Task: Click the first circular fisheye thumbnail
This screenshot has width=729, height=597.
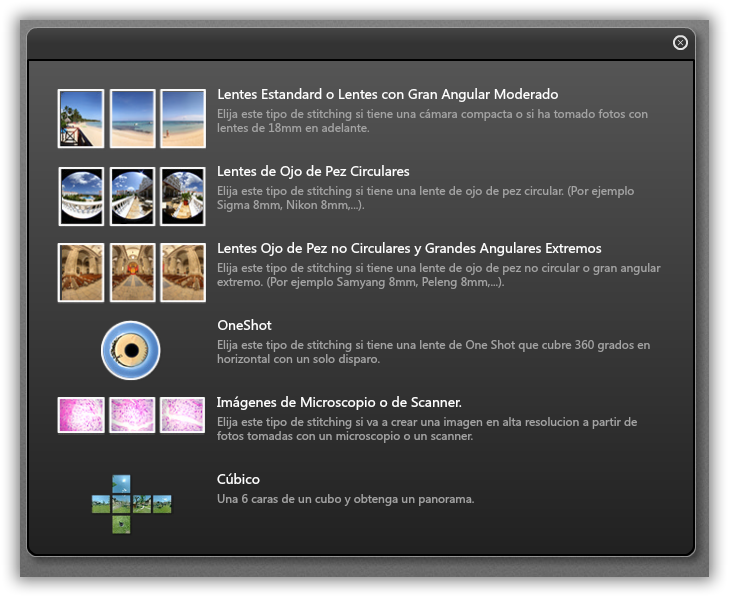Action: [81, 196]
